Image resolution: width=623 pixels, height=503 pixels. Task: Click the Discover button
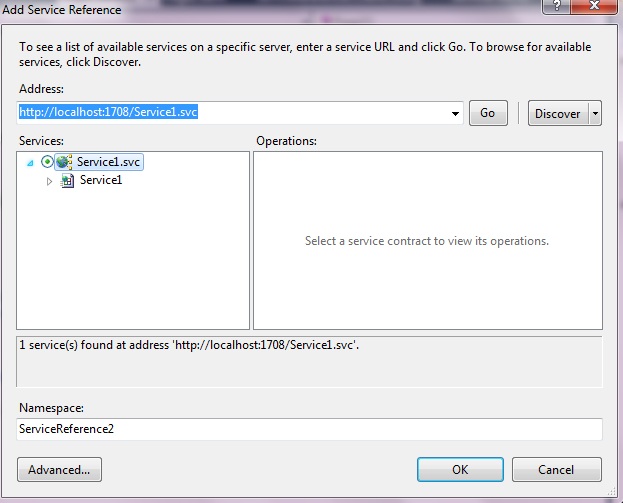[x=557, y=113]
